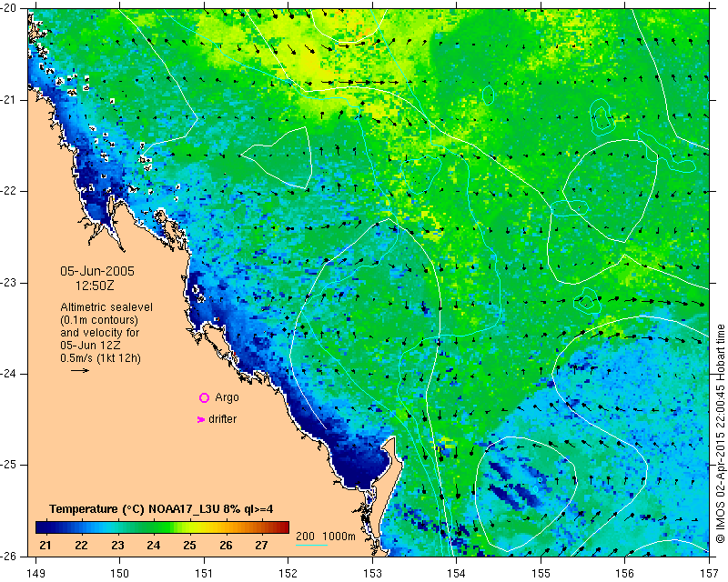Screen dimensions: 728x582
Task: Click the '25' color bar tick label
Action: click(189, 545)
